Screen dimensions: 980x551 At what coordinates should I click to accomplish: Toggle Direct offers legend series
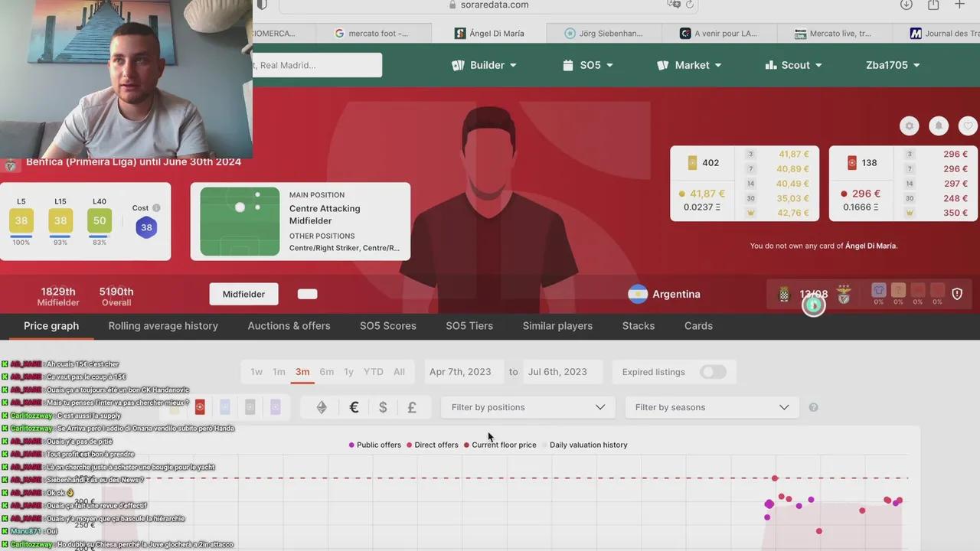pyautogui.click(x=433, y=445)
